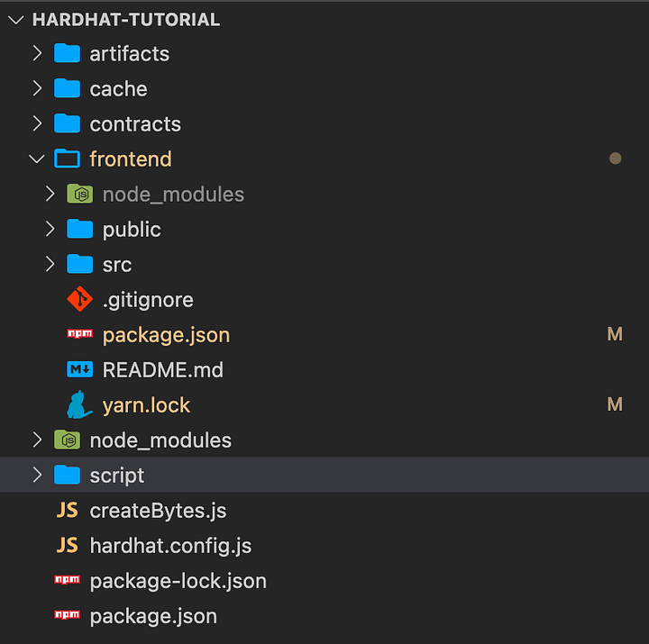Click the yarn cat icon for yarn.lock
This screenshot has width=649, height=644.
[79, 405]
